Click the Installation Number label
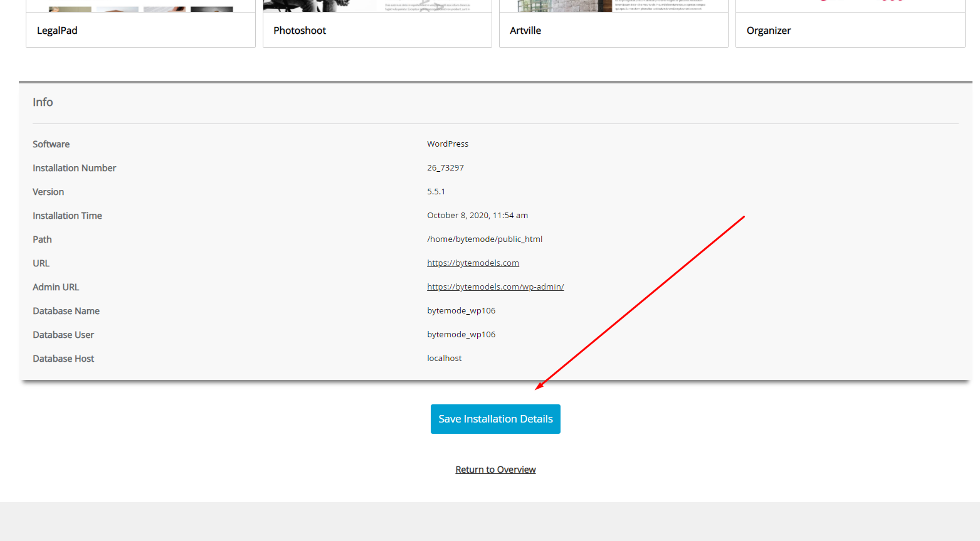The height and width of the screenshot is (541, 980). click(x=74, y=168)
